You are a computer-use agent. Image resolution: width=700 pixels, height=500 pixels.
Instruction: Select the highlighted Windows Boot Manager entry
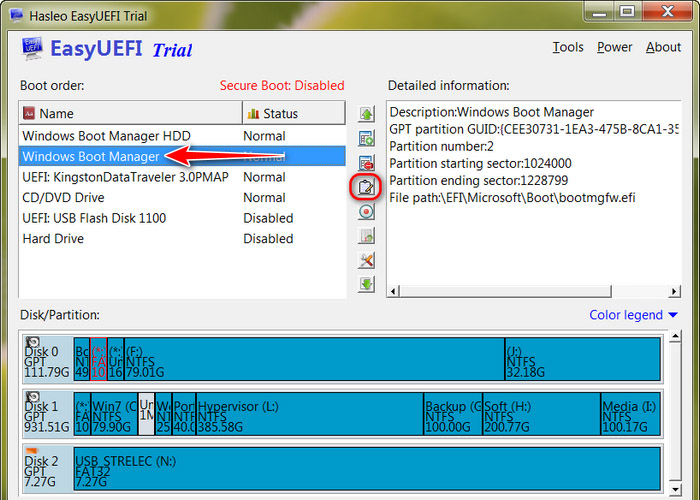pos(182,156)
